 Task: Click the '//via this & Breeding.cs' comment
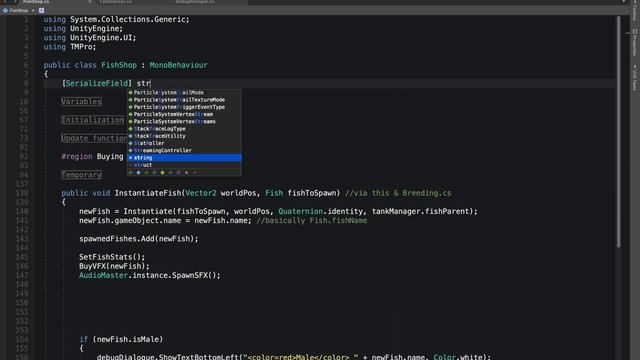pyautogui.click(x=398, y=193)
